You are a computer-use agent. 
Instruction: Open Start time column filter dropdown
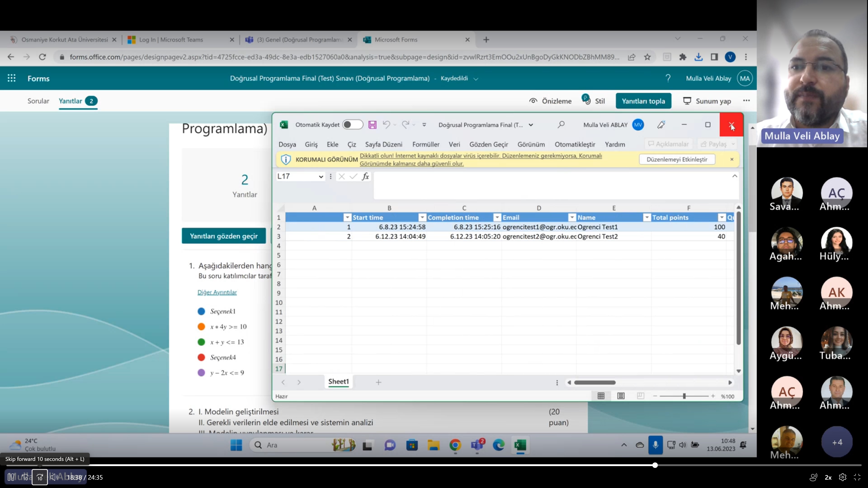point(422,218)
